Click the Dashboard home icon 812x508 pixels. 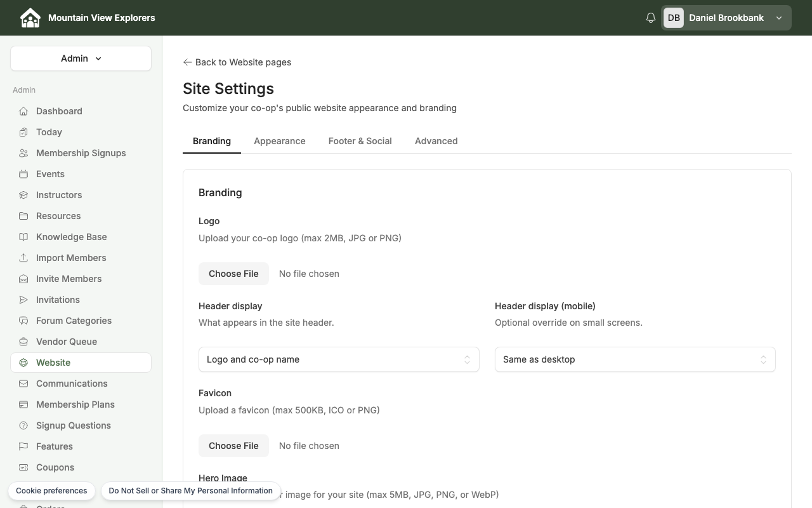[23, 111]
